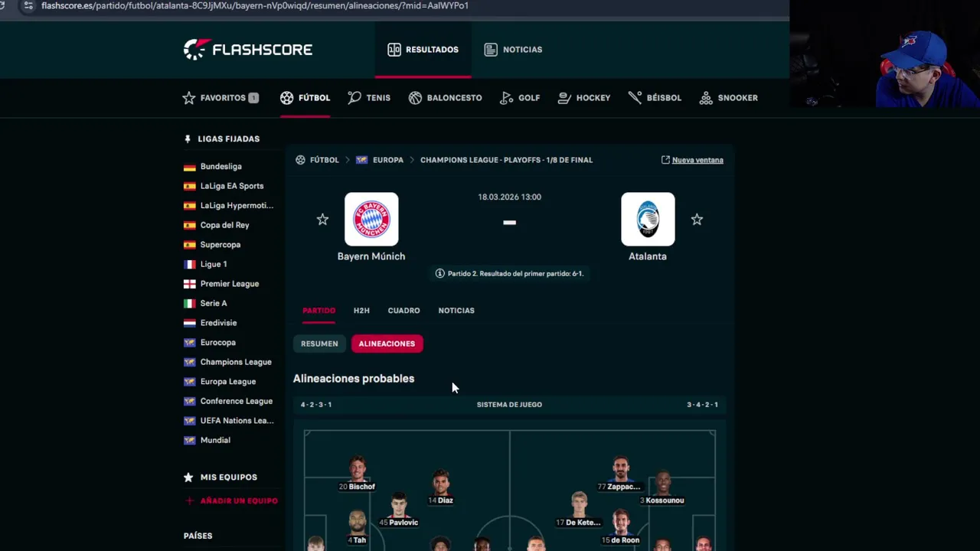980x551 pixels.
Task: Select the Partido tab
Action: [318, 311]
